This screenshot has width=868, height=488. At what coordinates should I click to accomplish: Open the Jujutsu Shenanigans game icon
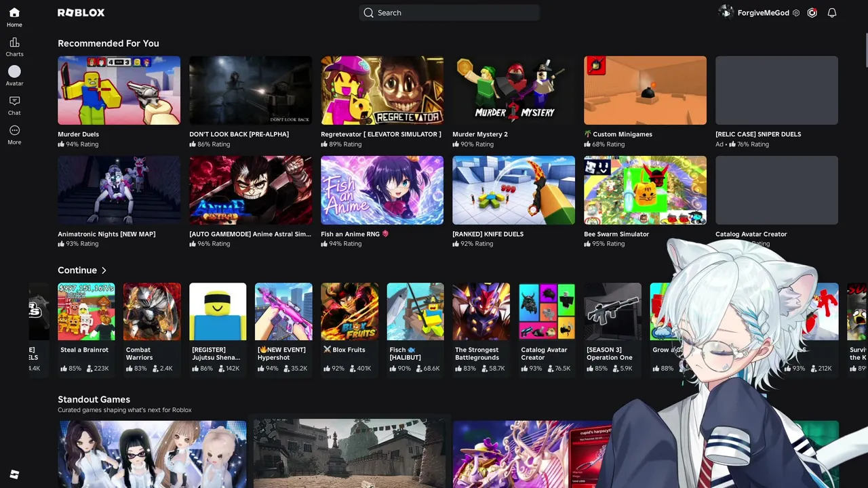click(218, 312)
